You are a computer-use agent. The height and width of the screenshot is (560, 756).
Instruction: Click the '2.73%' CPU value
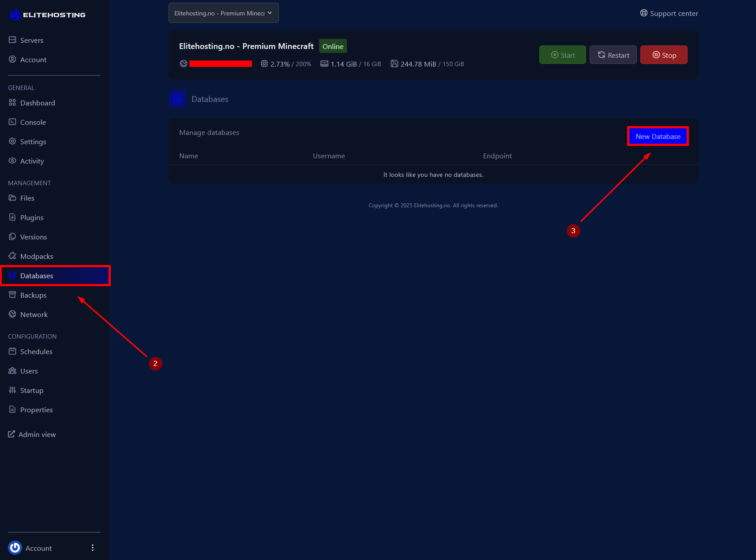280,64
